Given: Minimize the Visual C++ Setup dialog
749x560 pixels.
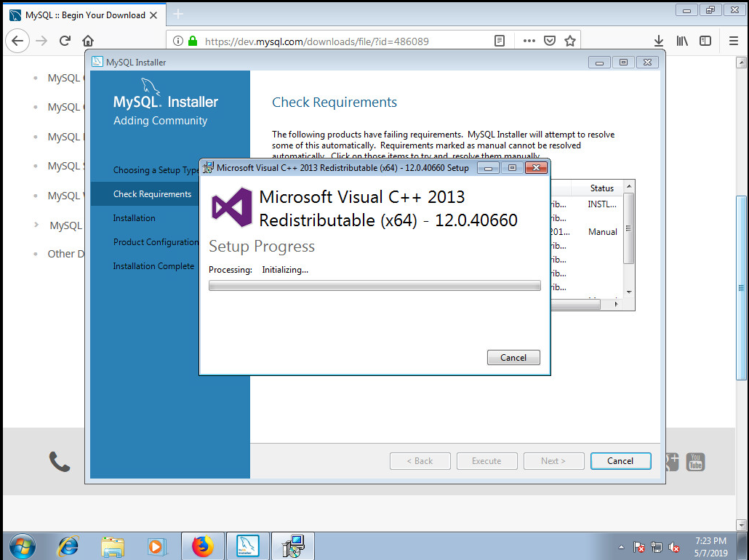Looking at the screenshot, I should point(488,168).
